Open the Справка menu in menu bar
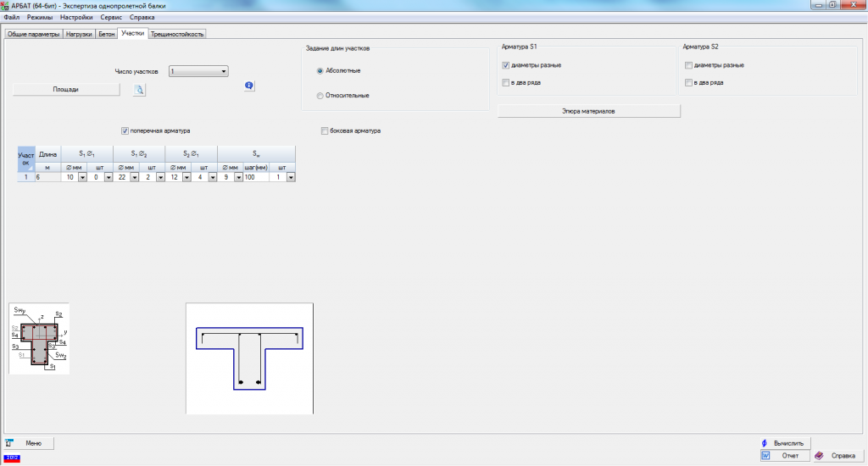This screenshot has height=466, width=868. (x=142, y=17)
